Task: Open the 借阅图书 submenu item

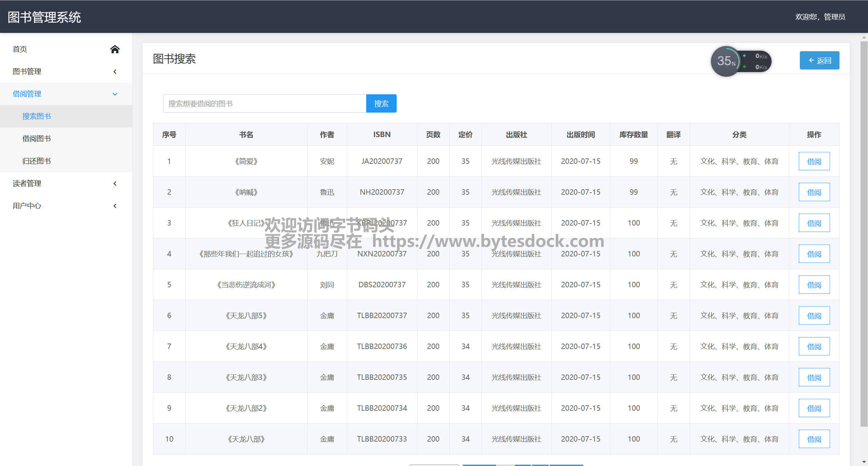Action: tap(37, 139)
